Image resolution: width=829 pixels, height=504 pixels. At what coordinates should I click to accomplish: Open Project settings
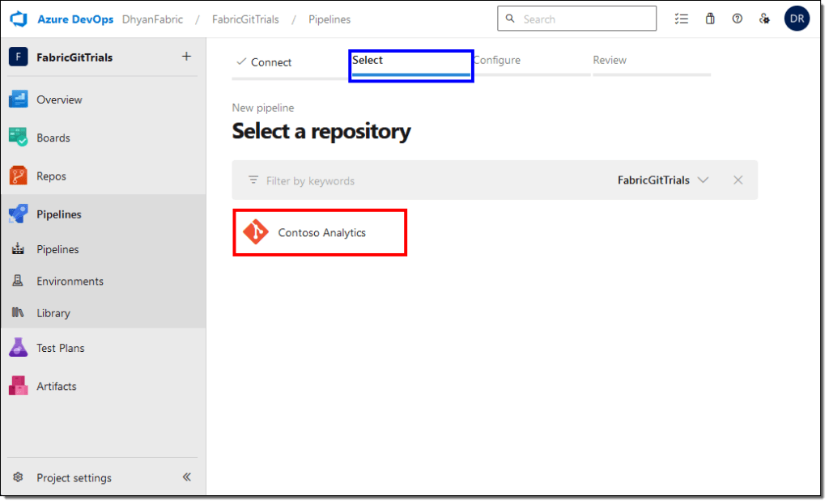pyautogui.click(x=74, y=477)
